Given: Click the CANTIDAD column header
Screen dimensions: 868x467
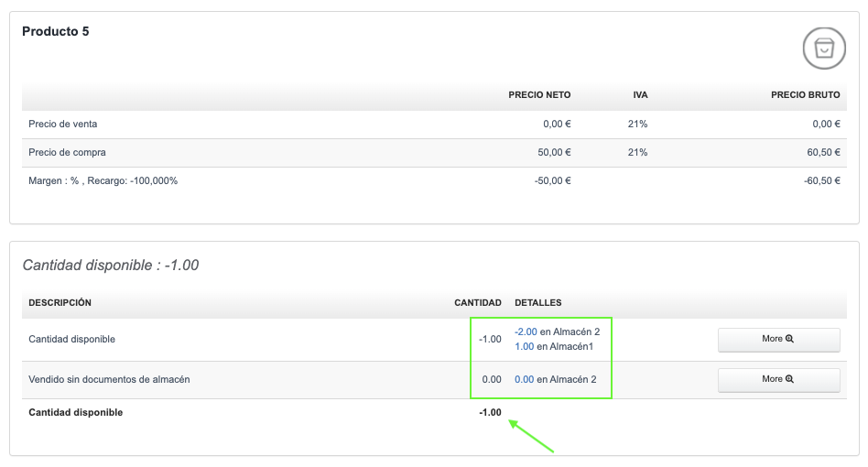Looking at the screenshot, I should [x=478, y=302].
